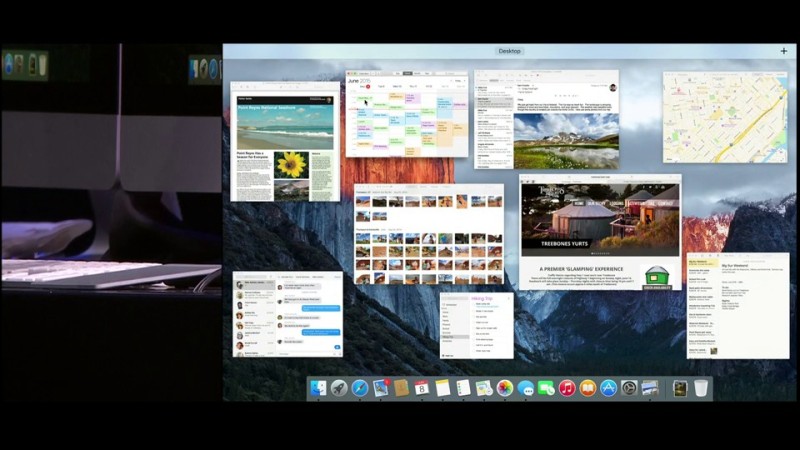This screenshot has width=800, height=450.
Task: Open iBooks orange book icon in the Dock
Action: 587,388
